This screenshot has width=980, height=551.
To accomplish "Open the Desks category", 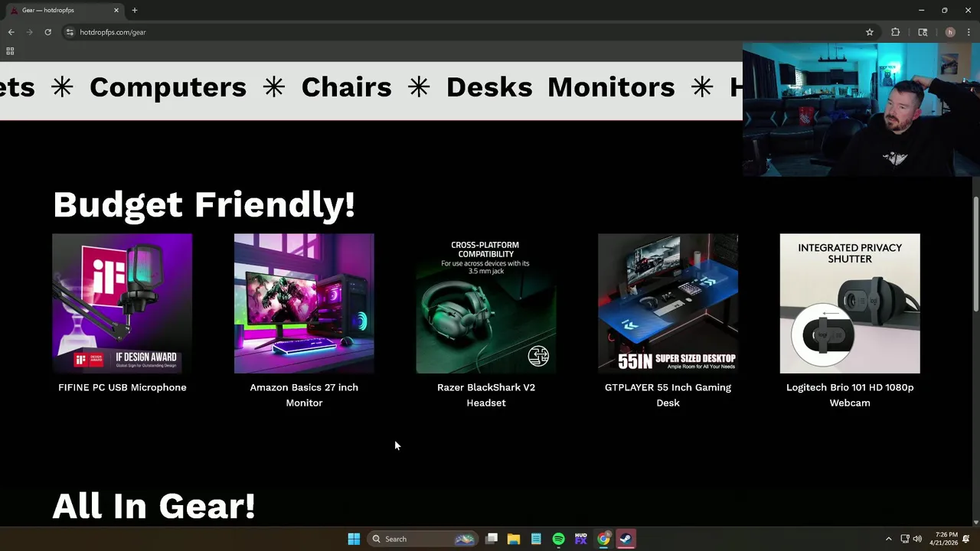I will 488,87.
